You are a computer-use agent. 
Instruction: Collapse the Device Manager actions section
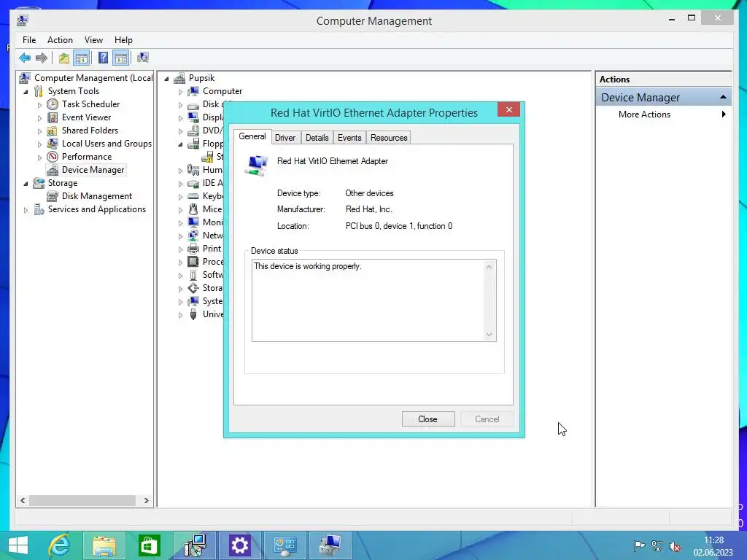723,97
